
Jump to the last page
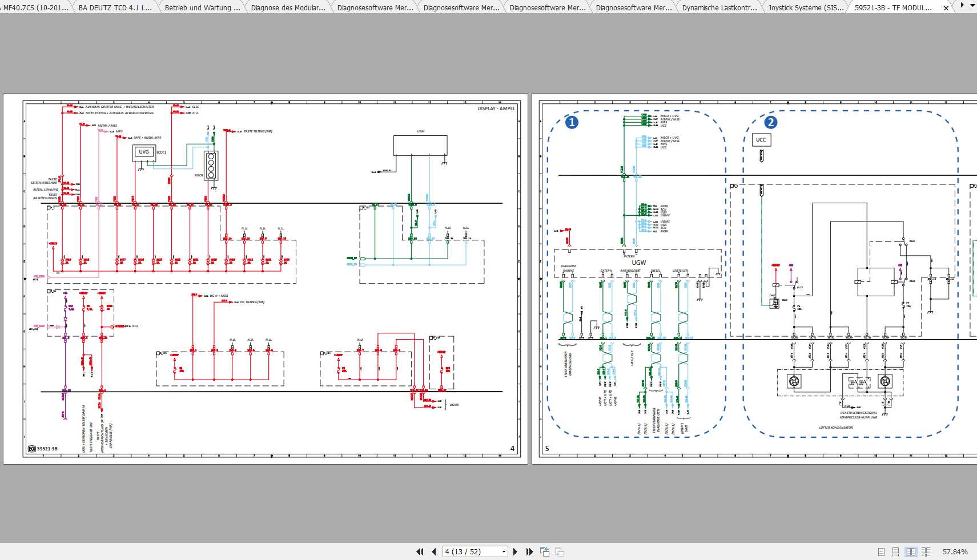pos(529,551)
